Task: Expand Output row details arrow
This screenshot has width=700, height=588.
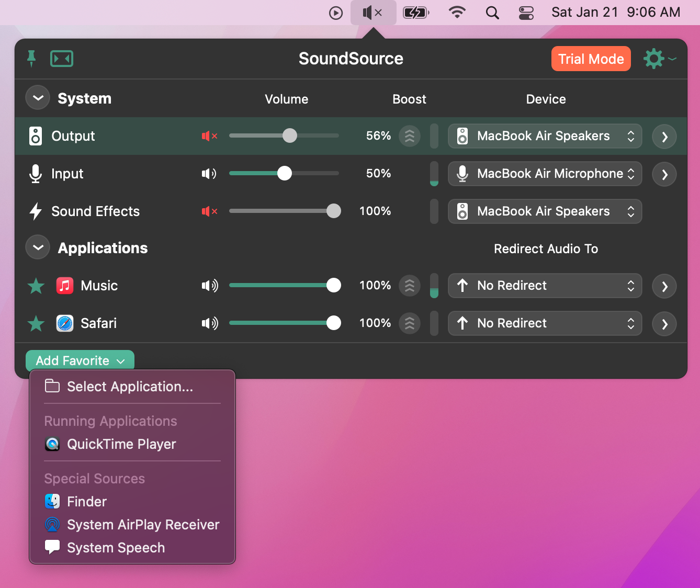Action: 664,137
